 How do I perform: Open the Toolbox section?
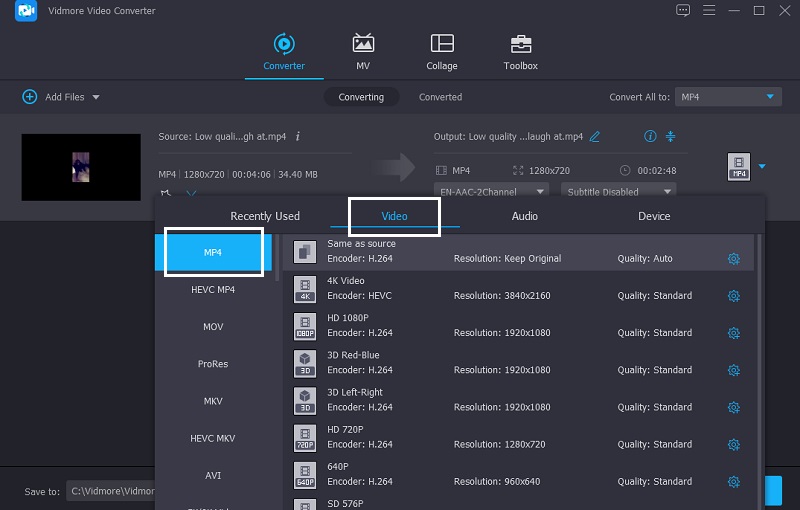(520, 52)
